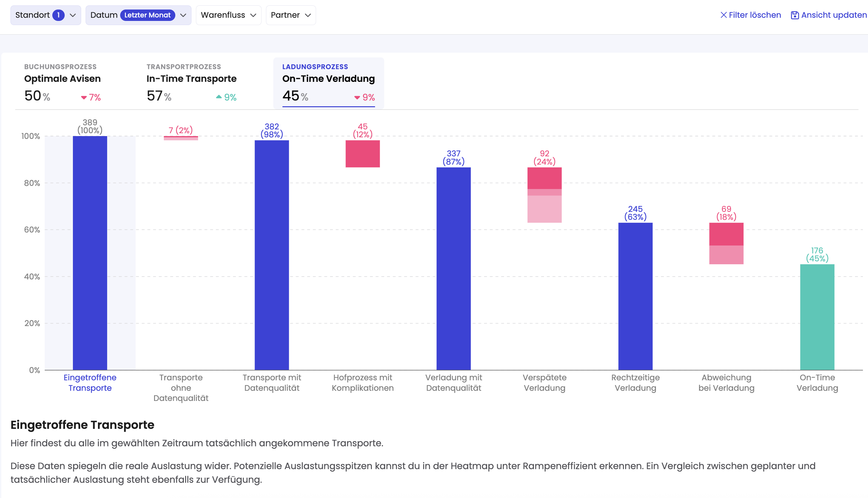868x498 pixels.
Task: Click the green up-arrow on In-Time Transporte
Action: coord(219,97)
